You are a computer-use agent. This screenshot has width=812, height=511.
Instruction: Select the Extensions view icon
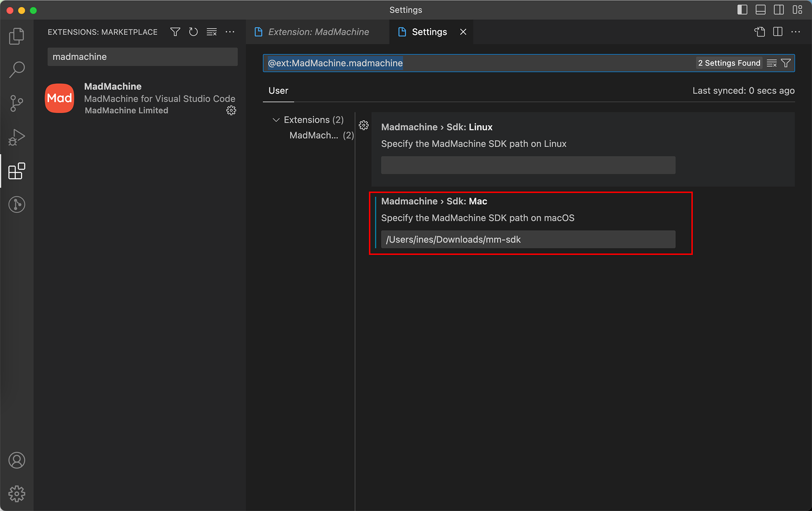tap(16, 171)
